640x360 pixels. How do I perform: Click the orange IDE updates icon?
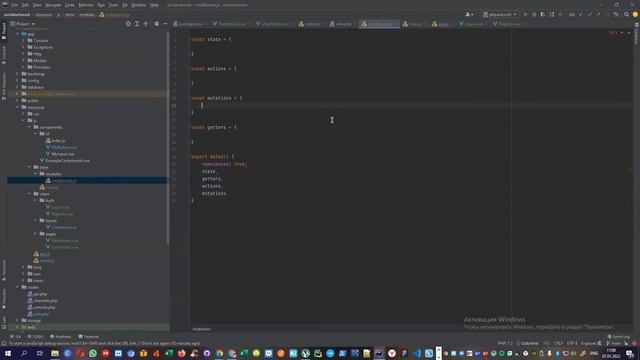tap(635, 14)
